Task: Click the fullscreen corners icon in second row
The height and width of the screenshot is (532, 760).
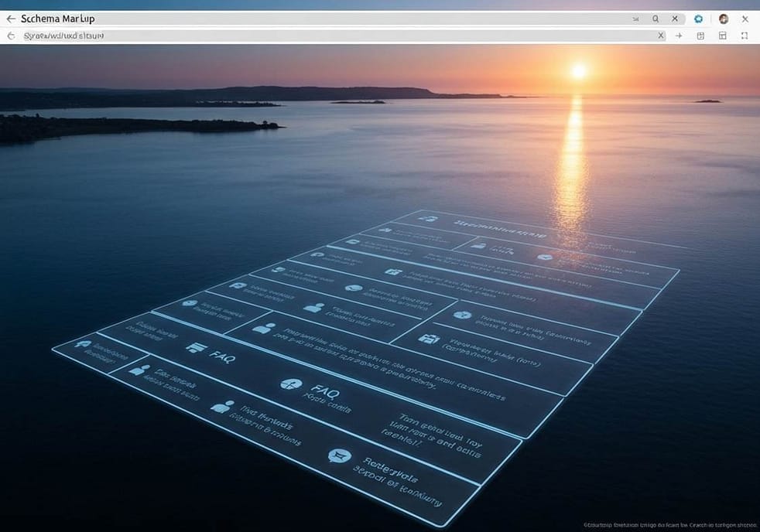Action: point(745,36)
